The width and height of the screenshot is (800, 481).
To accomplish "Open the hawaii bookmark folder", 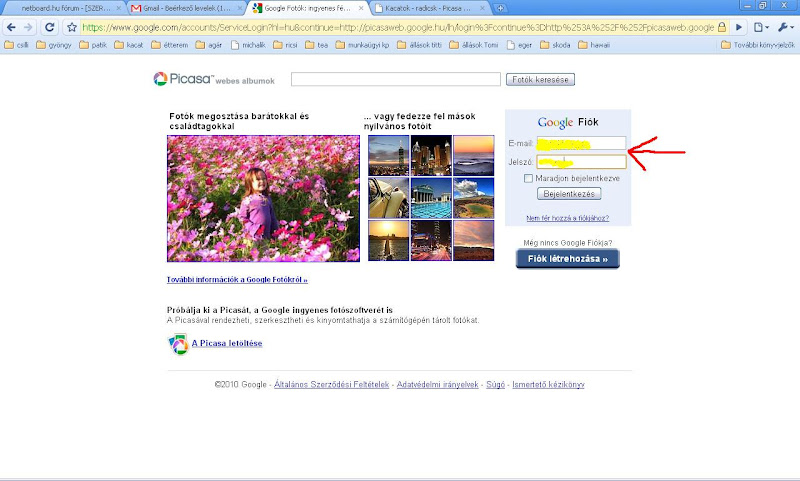I will 594,45.
